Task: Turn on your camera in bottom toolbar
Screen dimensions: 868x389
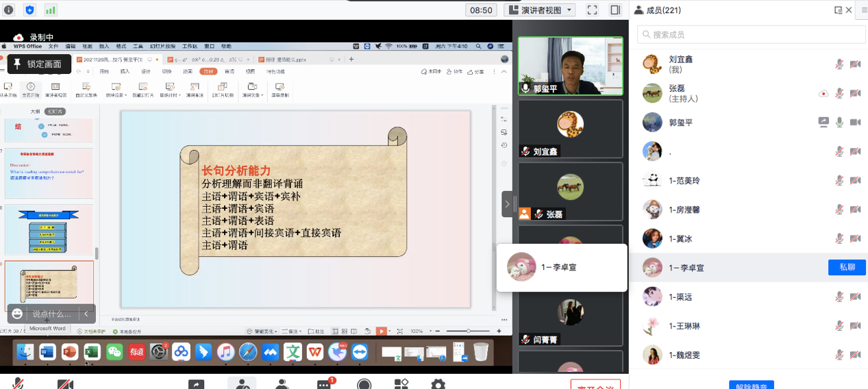Action: pos(65,384)
